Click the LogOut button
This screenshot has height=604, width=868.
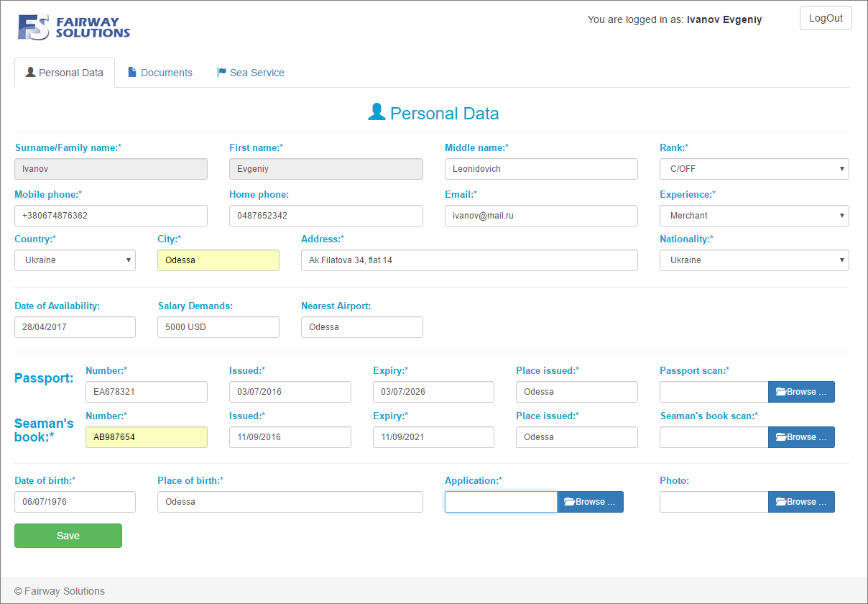(x=826, y=18)
